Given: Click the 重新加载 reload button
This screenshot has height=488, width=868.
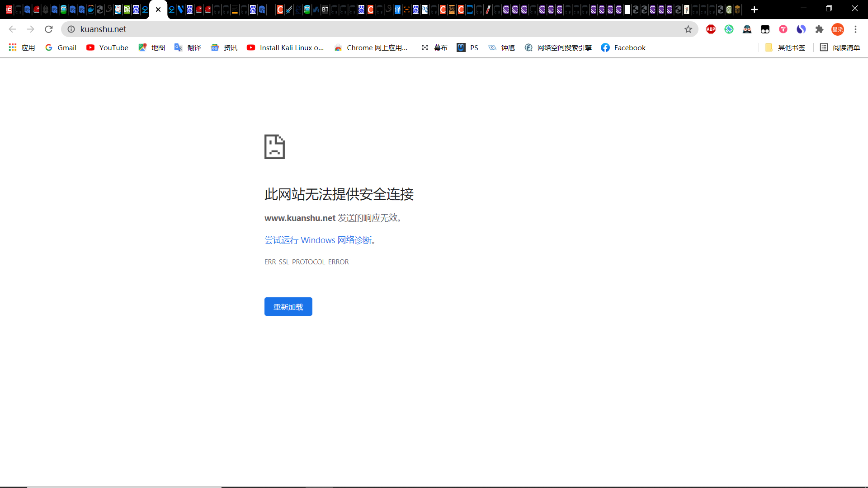Looking at the screenshot, I should pos(288,307).
